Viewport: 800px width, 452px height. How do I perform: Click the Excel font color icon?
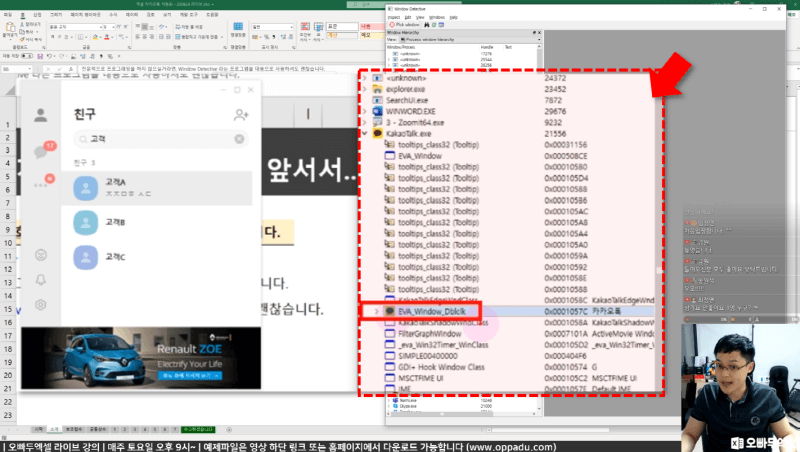click(x=107, y=37)
